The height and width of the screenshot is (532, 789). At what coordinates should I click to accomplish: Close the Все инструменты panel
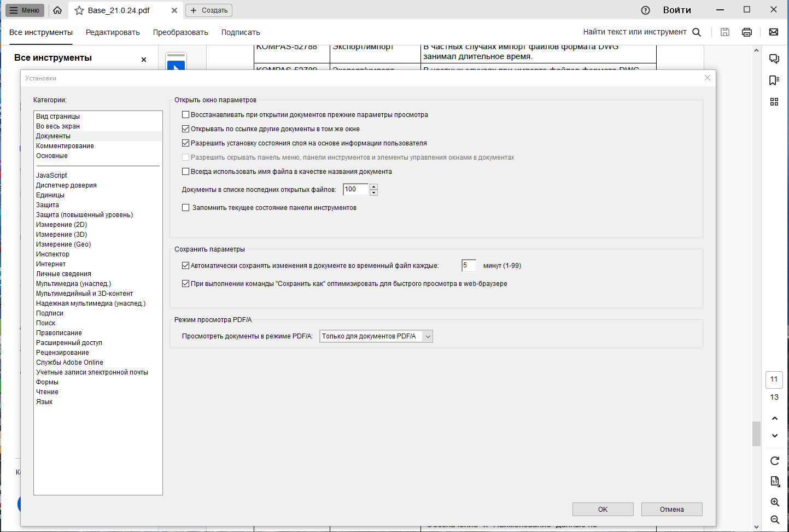144,60
